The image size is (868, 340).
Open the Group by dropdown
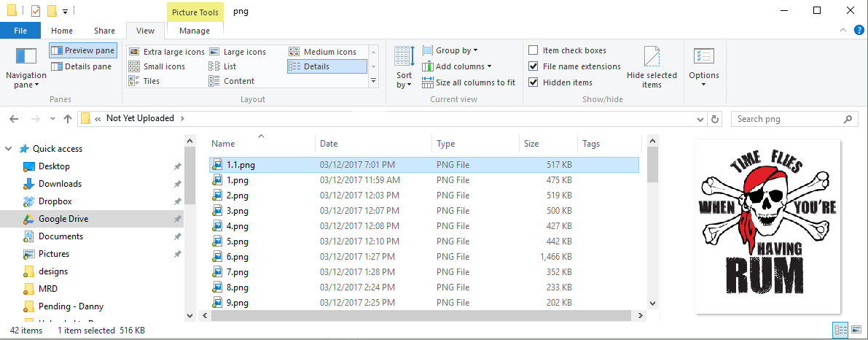pyautogui.click(x=450, y=50)
